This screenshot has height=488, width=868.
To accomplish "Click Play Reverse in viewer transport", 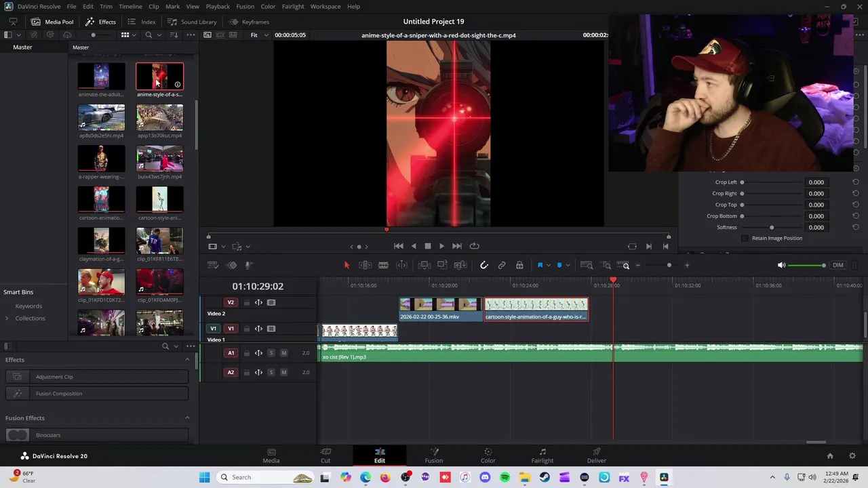I will tap(414, 246).
